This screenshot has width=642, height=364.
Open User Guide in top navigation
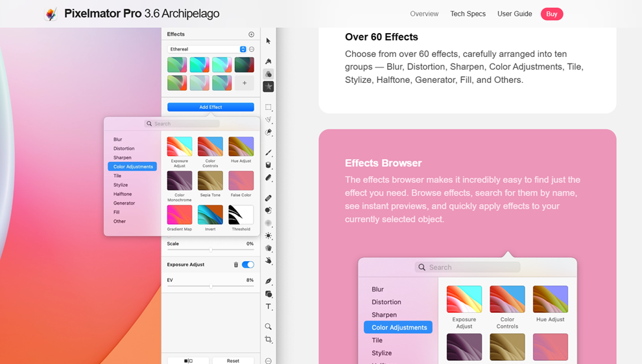[515, 14]
